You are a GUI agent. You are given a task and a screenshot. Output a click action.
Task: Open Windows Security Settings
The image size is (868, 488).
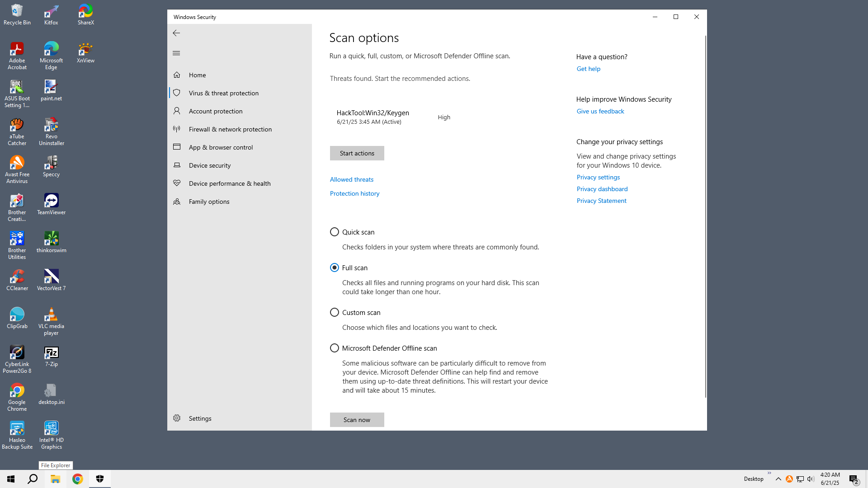point(240,418)
